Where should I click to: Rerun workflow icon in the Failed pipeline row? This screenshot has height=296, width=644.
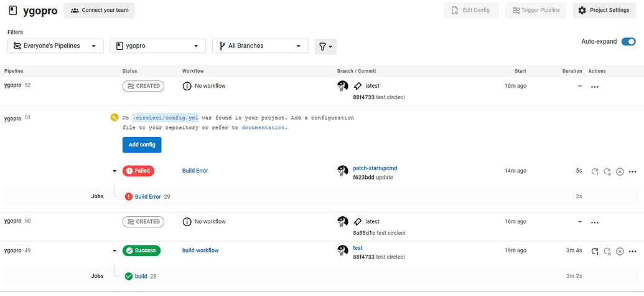(x=595, y=171)
